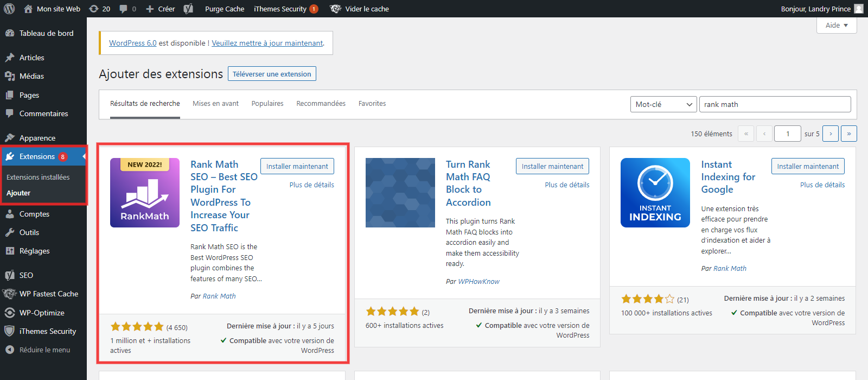This screenshot has height=380, width=868.
Task: Click the Yoast icon in the admin bar
Action: pyautogui.click(x=188, y=9)
